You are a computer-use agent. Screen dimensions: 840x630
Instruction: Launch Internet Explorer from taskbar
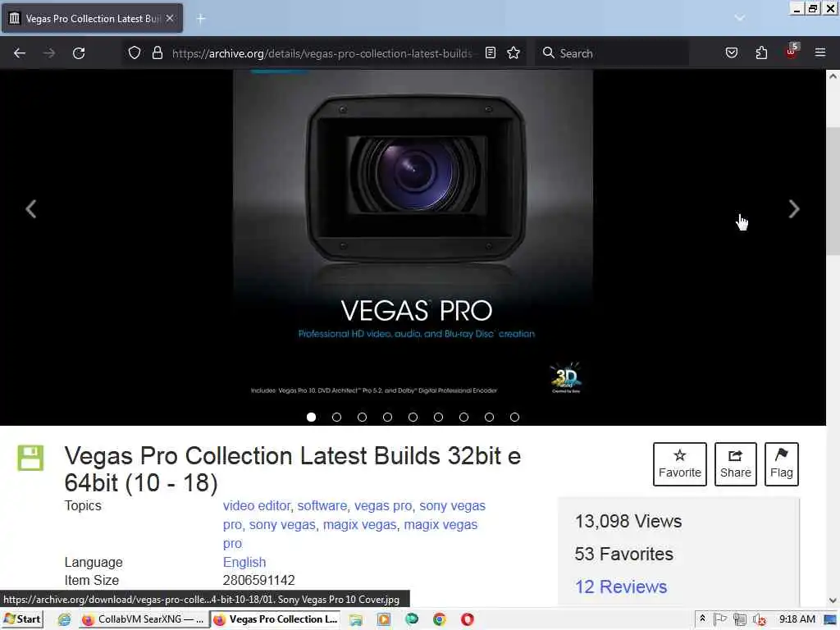point(64,619)
